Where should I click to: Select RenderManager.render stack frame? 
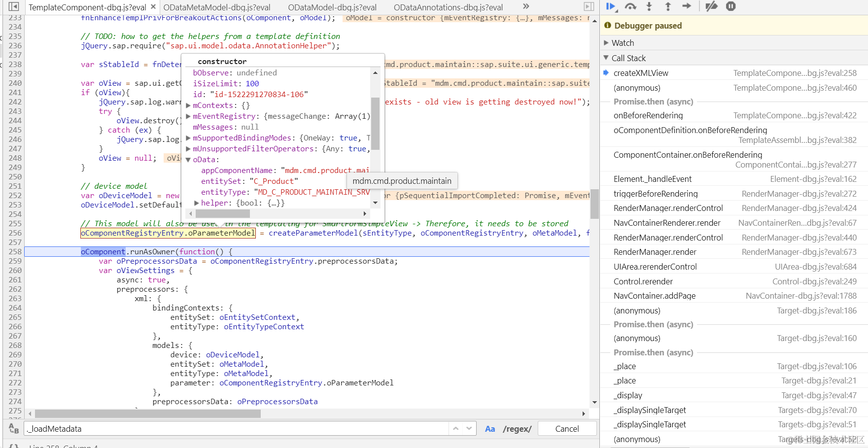click(734, 252)
